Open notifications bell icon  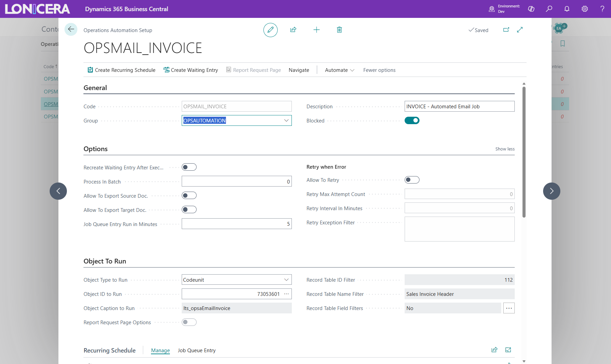pyautogui.click(x=567, y=9)
